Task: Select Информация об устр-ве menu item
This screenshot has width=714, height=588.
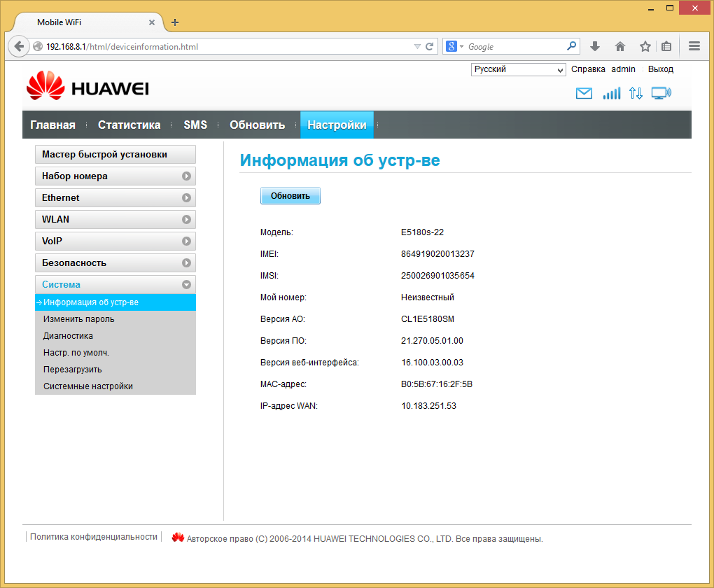Action: 115,302
